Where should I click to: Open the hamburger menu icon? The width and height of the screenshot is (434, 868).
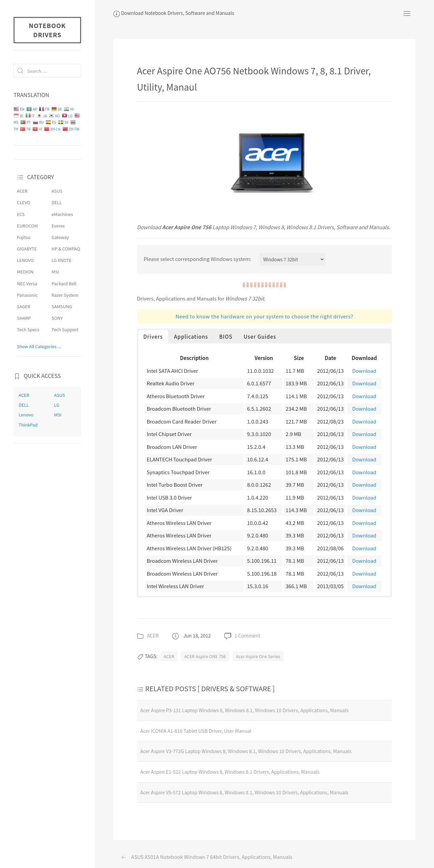[407, 14]
